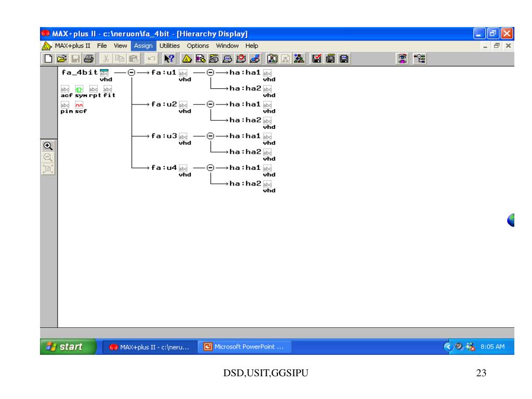The image size is (532, 399).
Task: Open the File menu
Action: (102, 46)
